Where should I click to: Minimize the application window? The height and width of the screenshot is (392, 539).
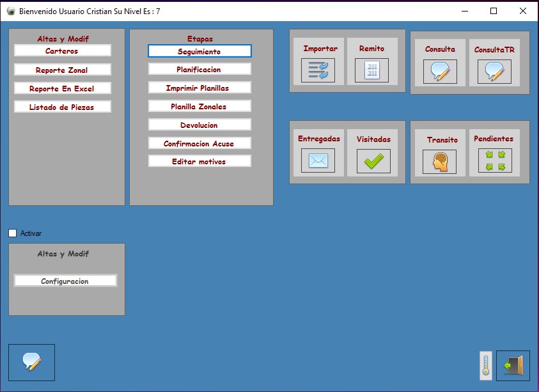[465, 11]
